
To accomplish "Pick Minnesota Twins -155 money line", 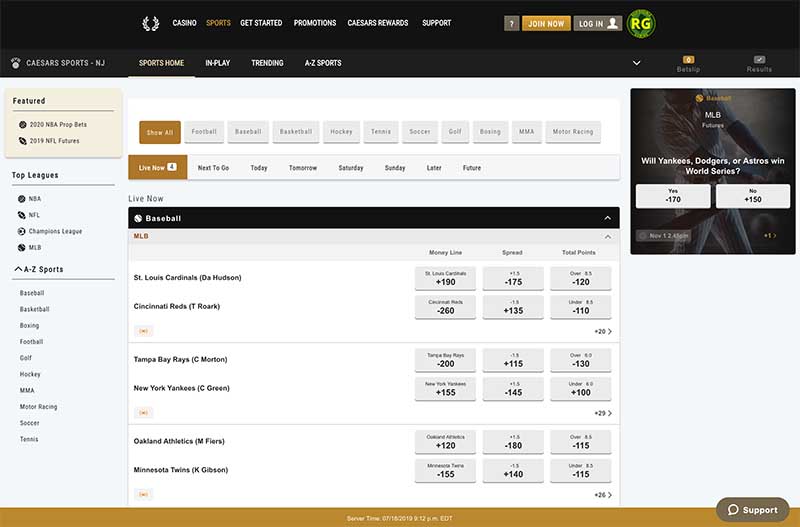I will 445,470.
